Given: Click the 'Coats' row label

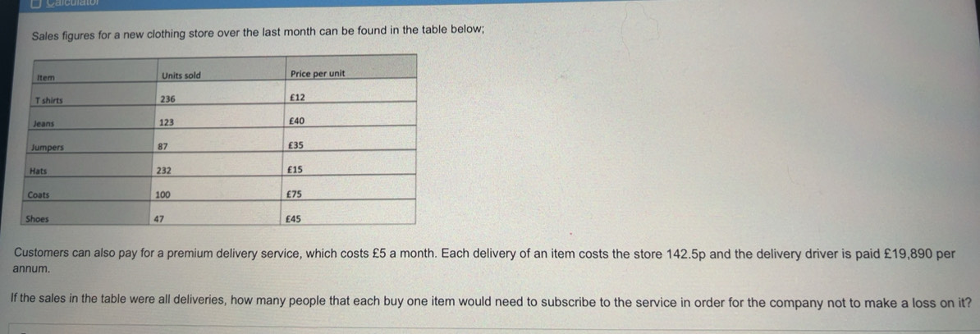Looking at the screenshot, I should [x=39, y=195].
